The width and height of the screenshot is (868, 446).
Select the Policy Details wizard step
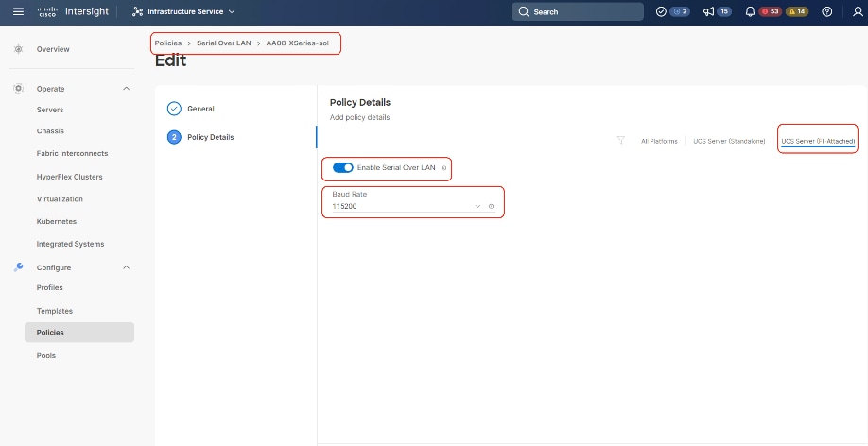[x=210, y=137]
